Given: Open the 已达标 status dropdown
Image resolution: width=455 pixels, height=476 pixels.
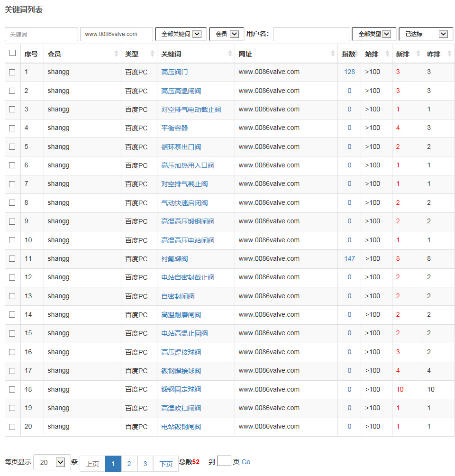Looking at the screenshot, I should pos(426,34).
